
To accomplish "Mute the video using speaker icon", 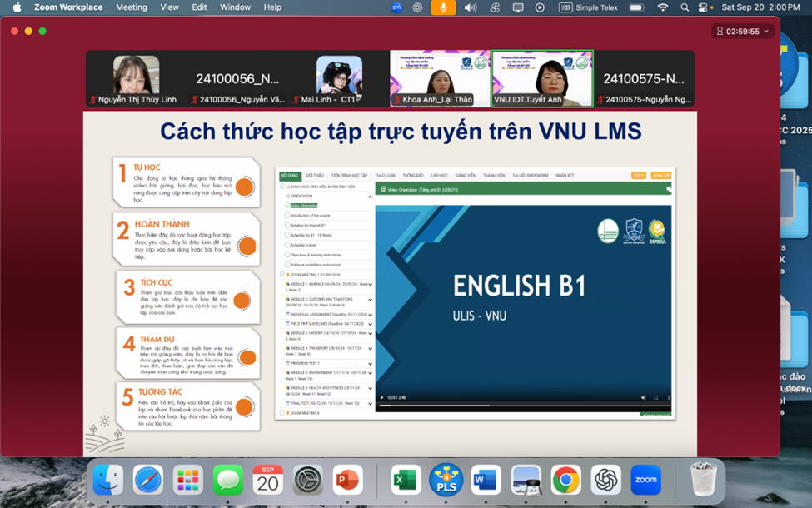I will [x=643, y=398].
